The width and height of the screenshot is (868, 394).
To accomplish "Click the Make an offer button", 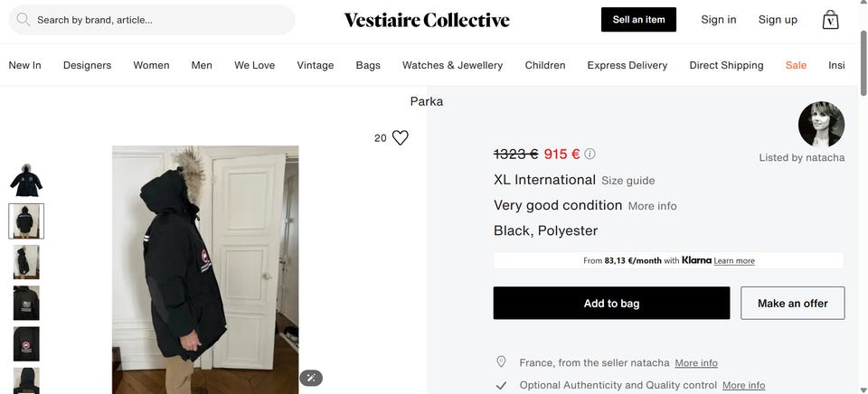I will click(792, 304).
